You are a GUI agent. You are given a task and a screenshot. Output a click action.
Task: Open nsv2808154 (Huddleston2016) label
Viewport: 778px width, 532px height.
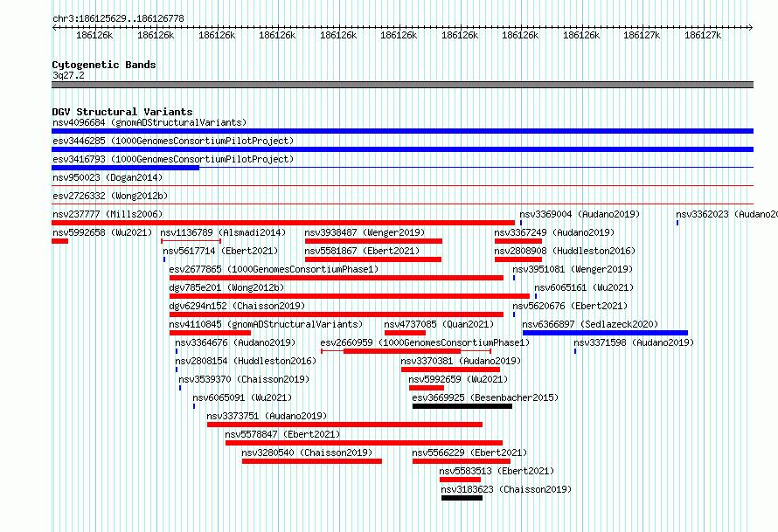click(x=246, y=361)
